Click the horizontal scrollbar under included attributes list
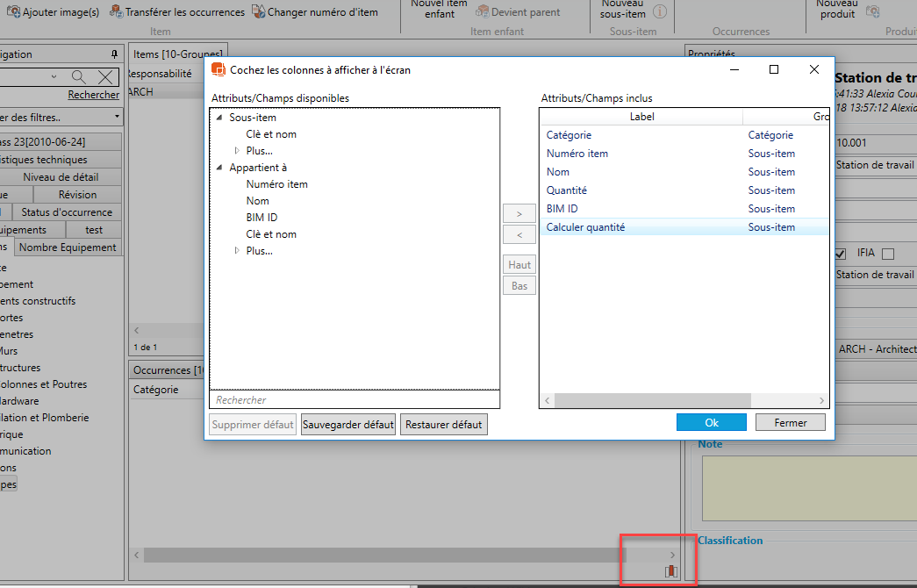The height and width of the screenshot is (588, 917). 641,400
